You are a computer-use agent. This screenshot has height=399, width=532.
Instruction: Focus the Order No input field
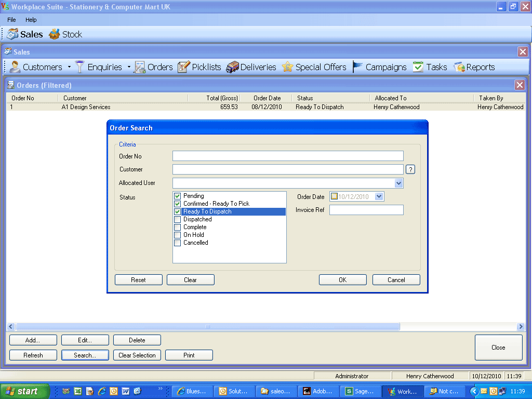[x=288, y=156]
